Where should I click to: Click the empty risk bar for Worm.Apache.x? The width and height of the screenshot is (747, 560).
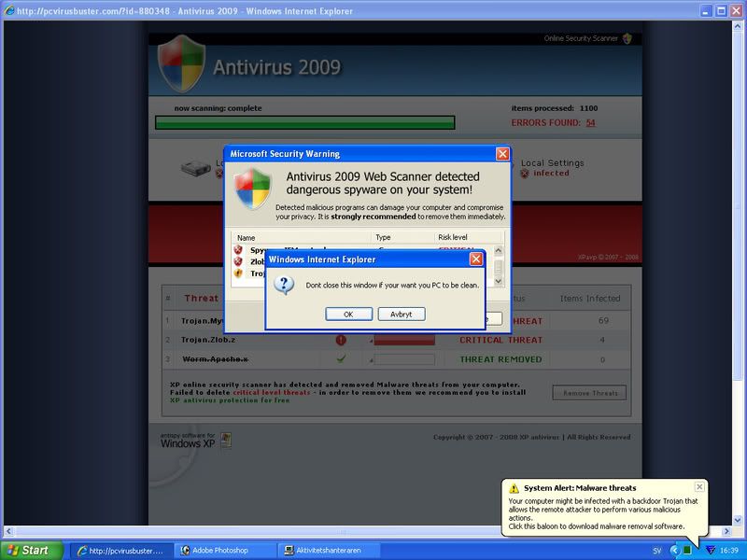click(x=404, y=359)
